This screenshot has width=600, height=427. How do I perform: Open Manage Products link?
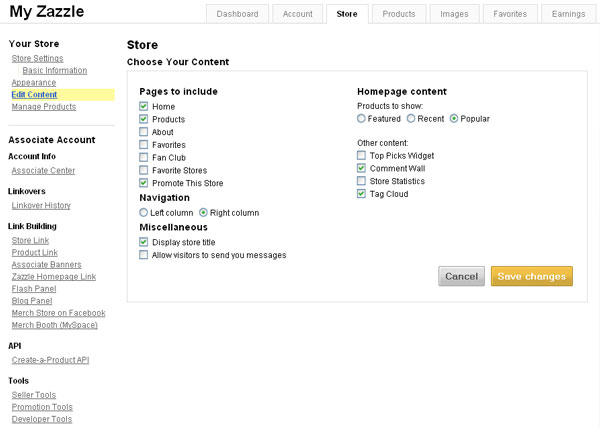click(44, 107)
